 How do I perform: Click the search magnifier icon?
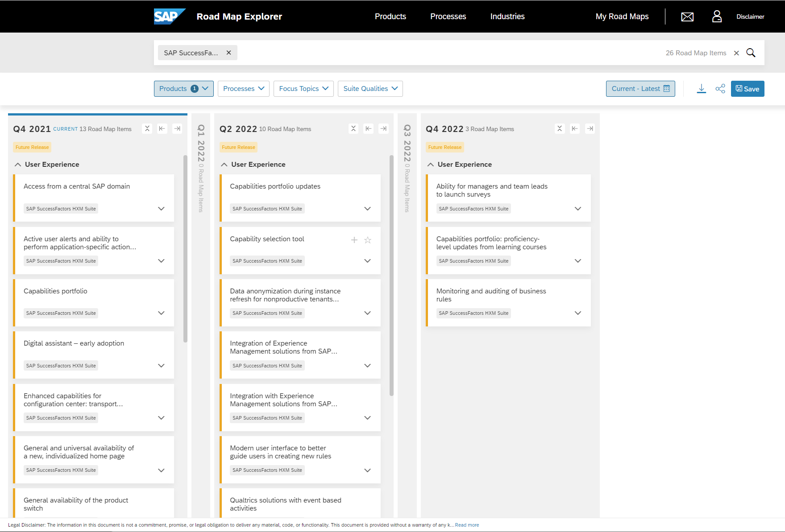tap(751, 52)
